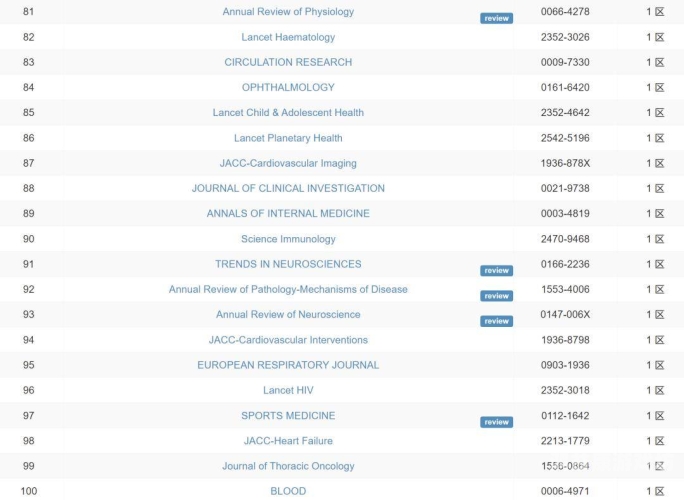This screenshot has width=684, height=500.
Task: Click review badge for Annual Review of Pathology
Action: (496, 296)
